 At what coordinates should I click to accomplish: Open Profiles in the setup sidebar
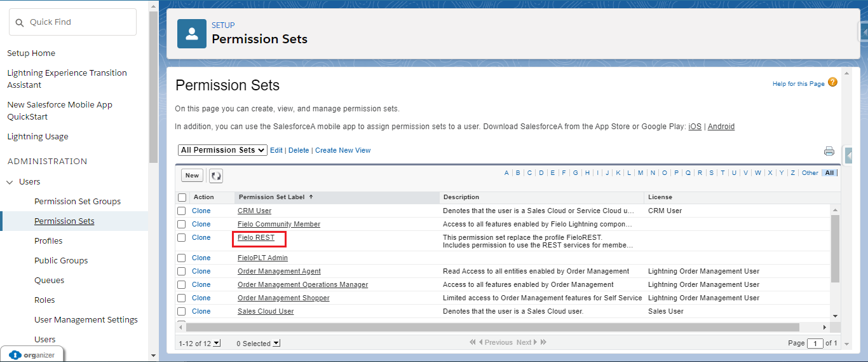(48, 241)
